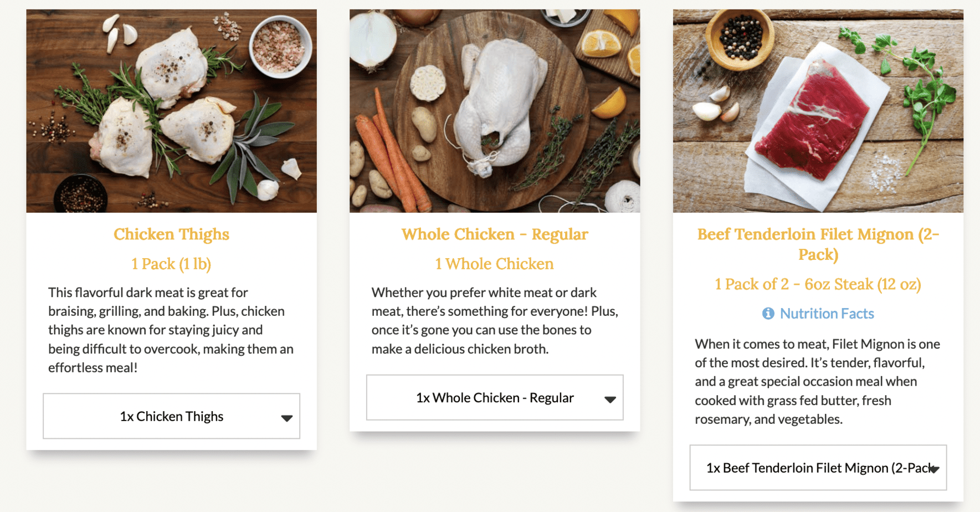
Task: Select the Whole Chicken product image
Action: coord(494,111)
